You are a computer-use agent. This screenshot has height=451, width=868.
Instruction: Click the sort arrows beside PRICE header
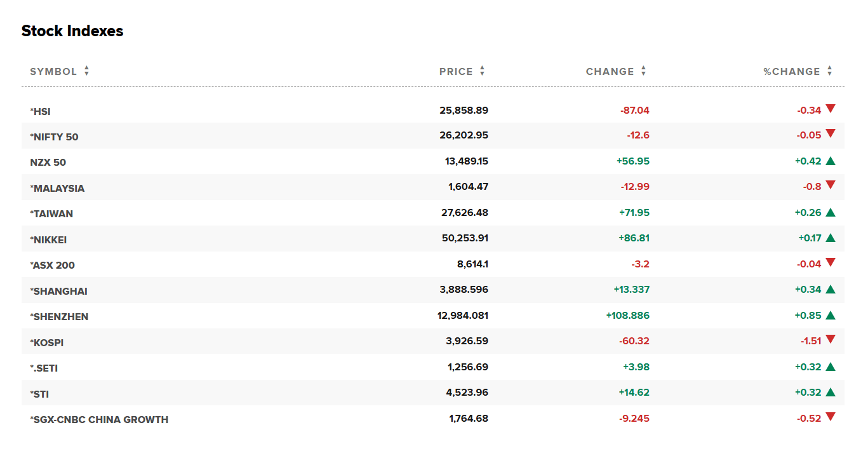coord(482,71)
